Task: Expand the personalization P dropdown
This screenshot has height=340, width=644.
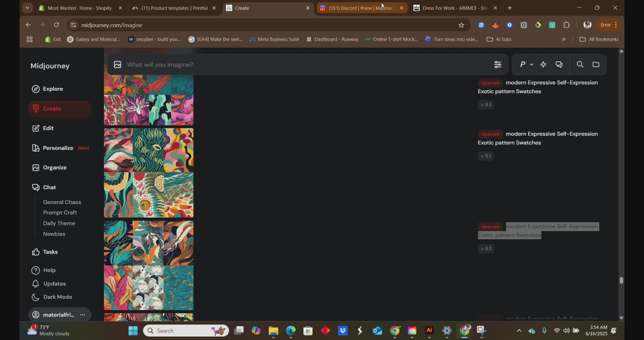Action: click(x=526, y=65)
